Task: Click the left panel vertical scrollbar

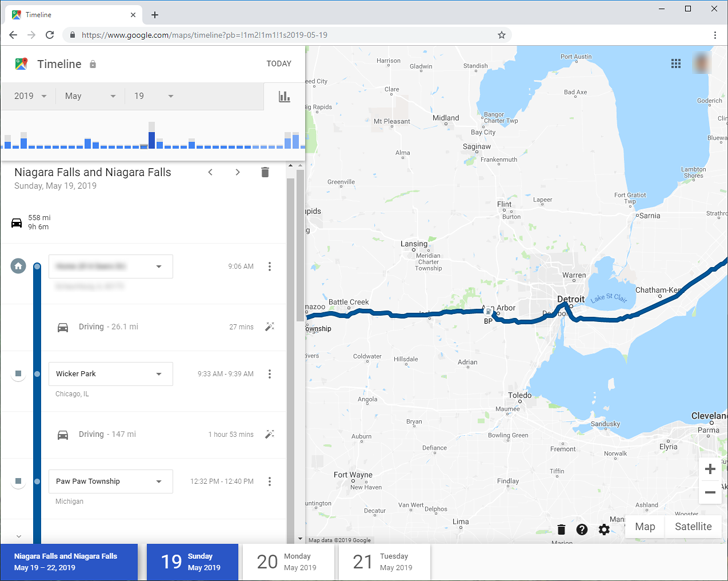Action: [292, 250]
